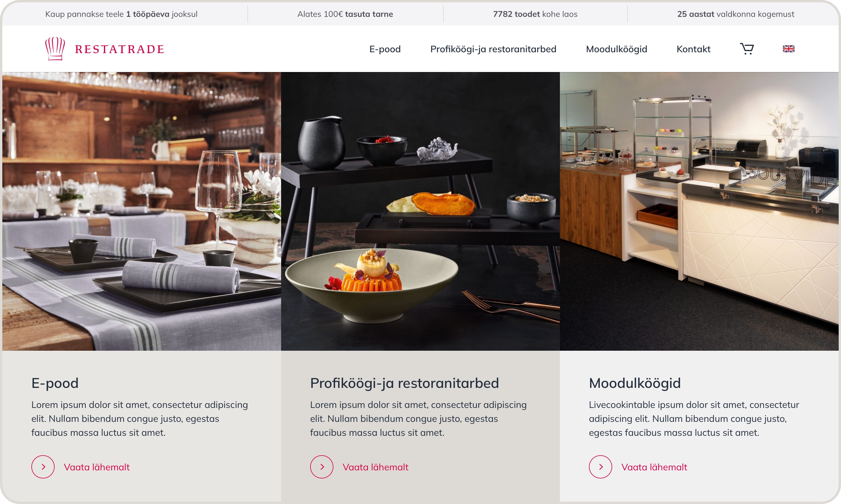This screenshot has height=504, width=841.
Task: Click the circled arrow under E-pood
Action: click(43, 467)
